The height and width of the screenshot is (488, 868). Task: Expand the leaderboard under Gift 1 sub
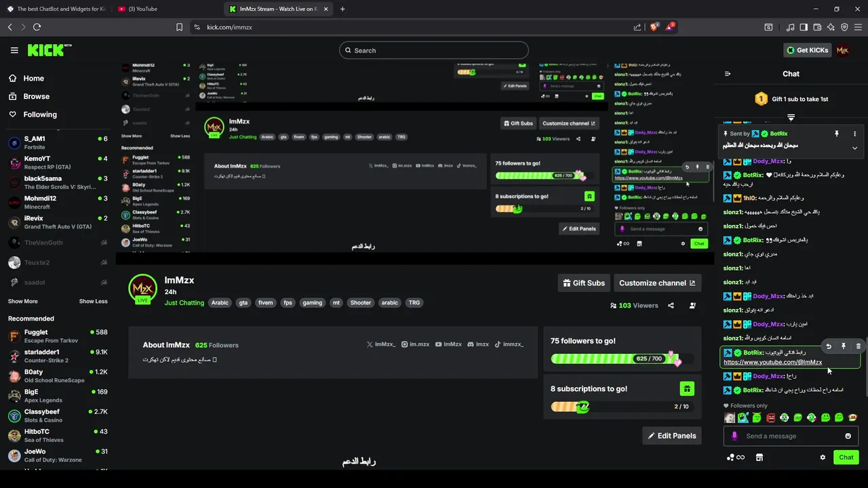tap(791, 117)
